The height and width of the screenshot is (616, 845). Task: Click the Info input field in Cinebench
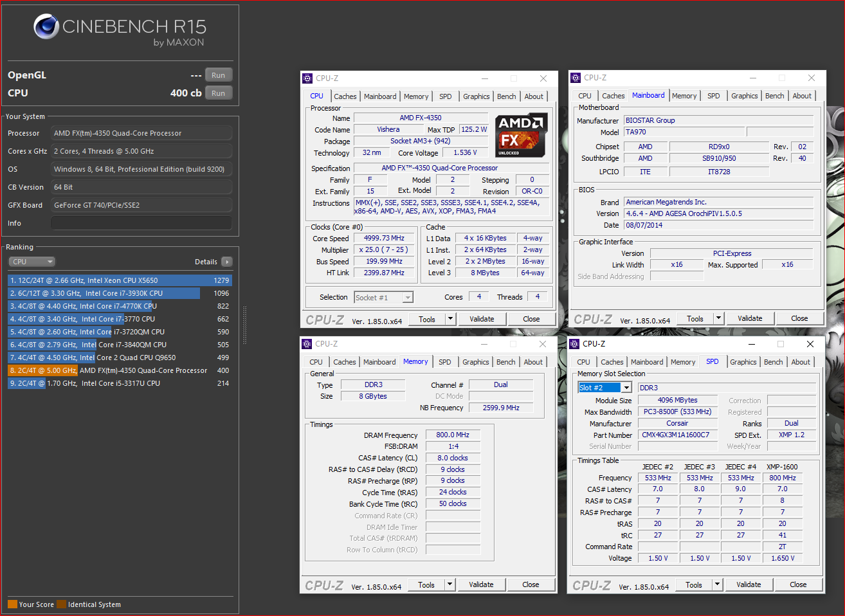[141, 223]
